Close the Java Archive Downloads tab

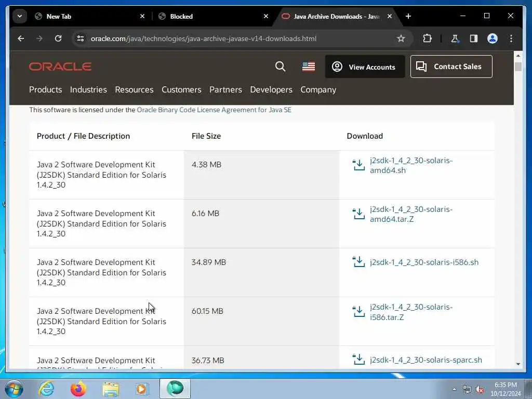click(390, 16)
